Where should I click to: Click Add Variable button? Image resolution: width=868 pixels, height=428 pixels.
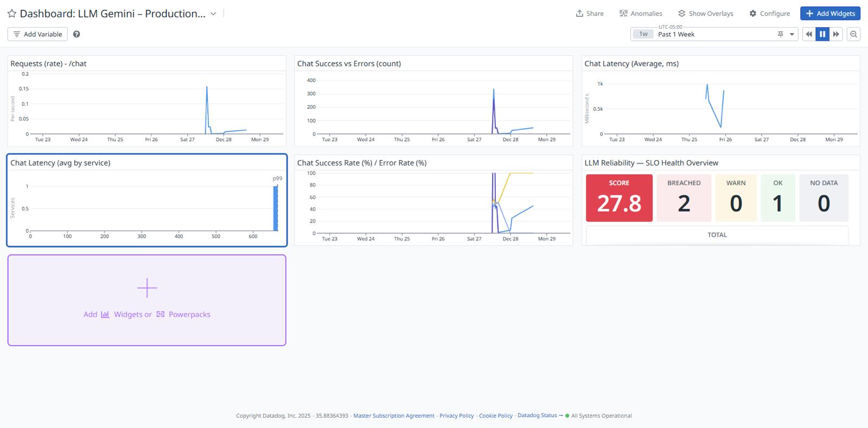pos(37,34)
